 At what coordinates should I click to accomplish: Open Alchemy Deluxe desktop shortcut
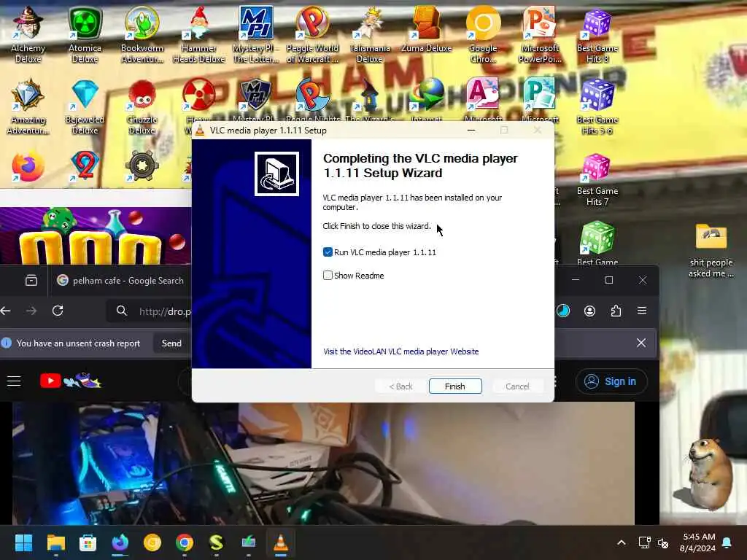pos(28,35)
